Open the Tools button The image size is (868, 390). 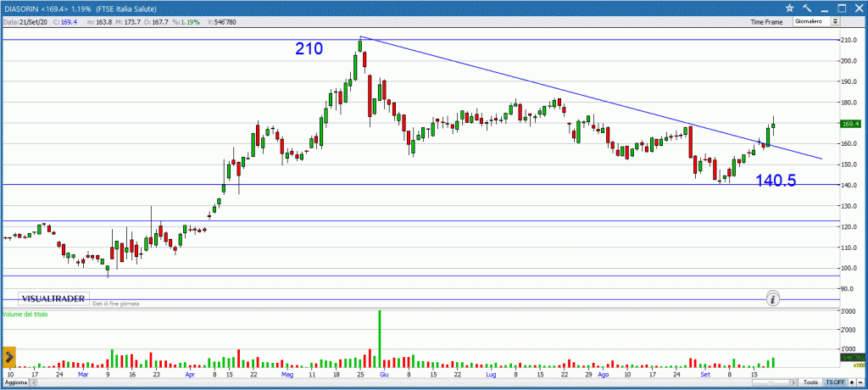(810, 383)
